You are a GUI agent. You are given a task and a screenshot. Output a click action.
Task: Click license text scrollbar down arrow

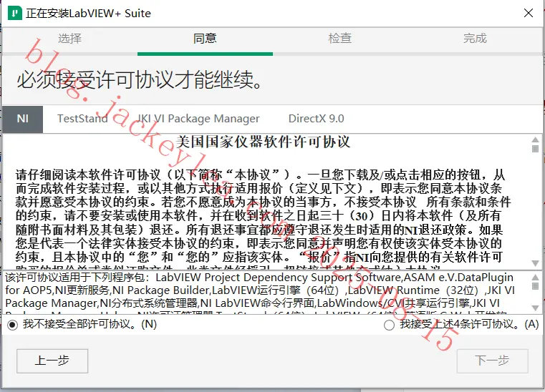coord(535,263)
